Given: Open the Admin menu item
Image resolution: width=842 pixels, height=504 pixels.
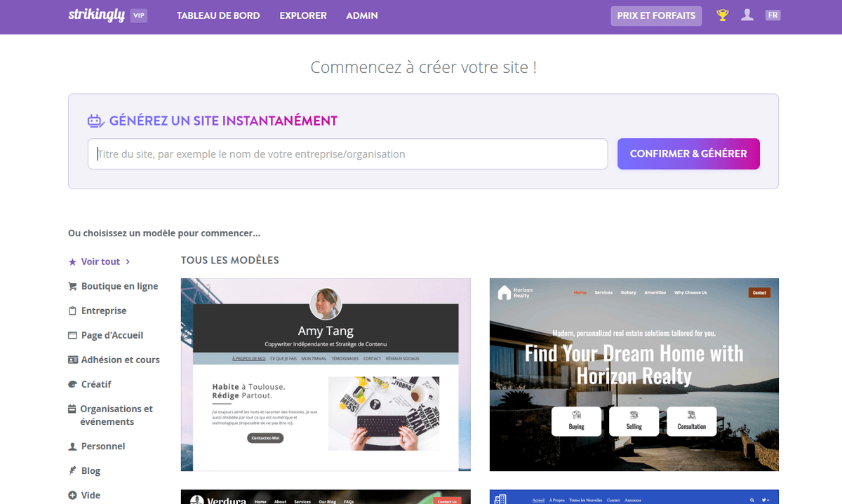Looking at the screenshot, I should [x=362, y=15].
